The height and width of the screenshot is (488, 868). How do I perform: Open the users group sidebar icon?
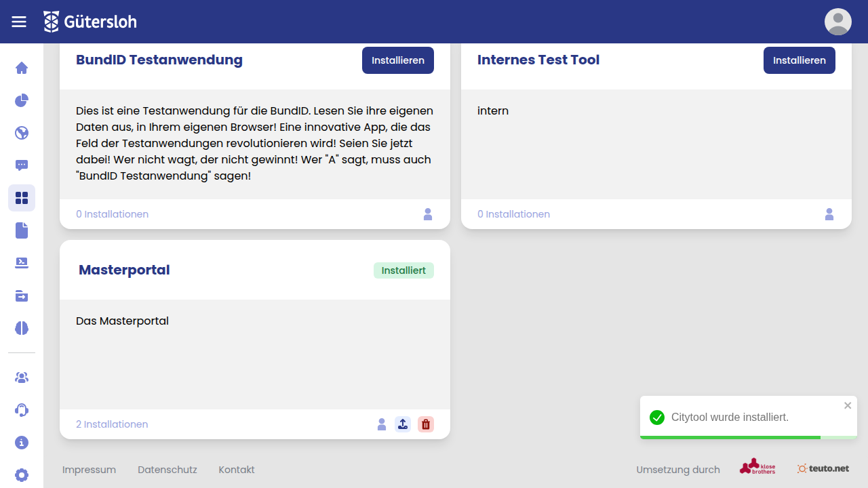[22, 378]
